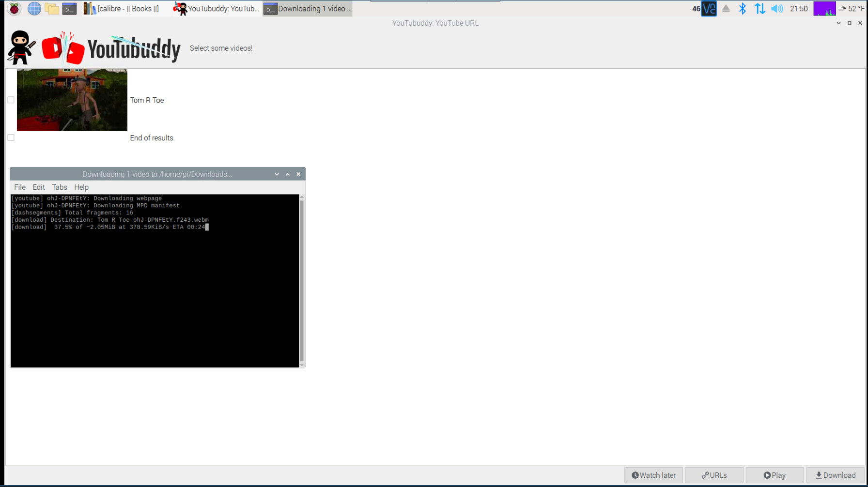Minimize the YouTubuddy window with the chevron
This screenshot has width=868, height=487.
tap(838, 23)
